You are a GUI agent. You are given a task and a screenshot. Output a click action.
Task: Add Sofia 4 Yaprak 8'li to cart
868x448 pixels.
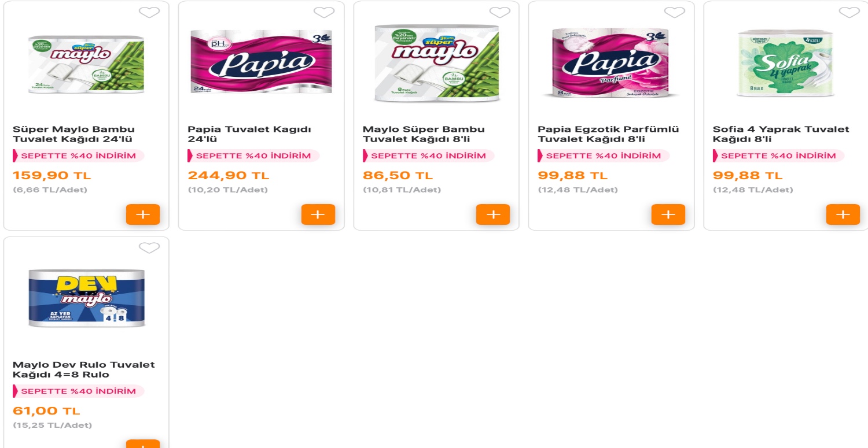tap(843, 214)
